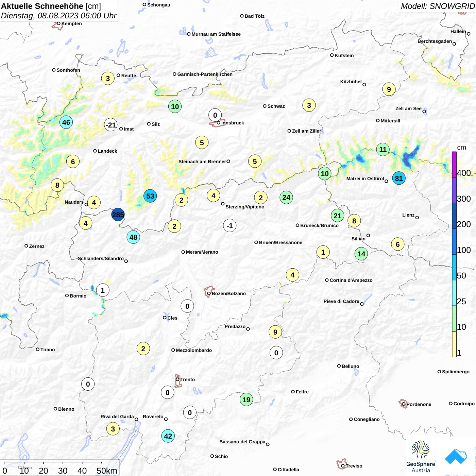Click the dark blue 200 cm legend color
This screenshot has height=476, width=476.
coord(454,216)
